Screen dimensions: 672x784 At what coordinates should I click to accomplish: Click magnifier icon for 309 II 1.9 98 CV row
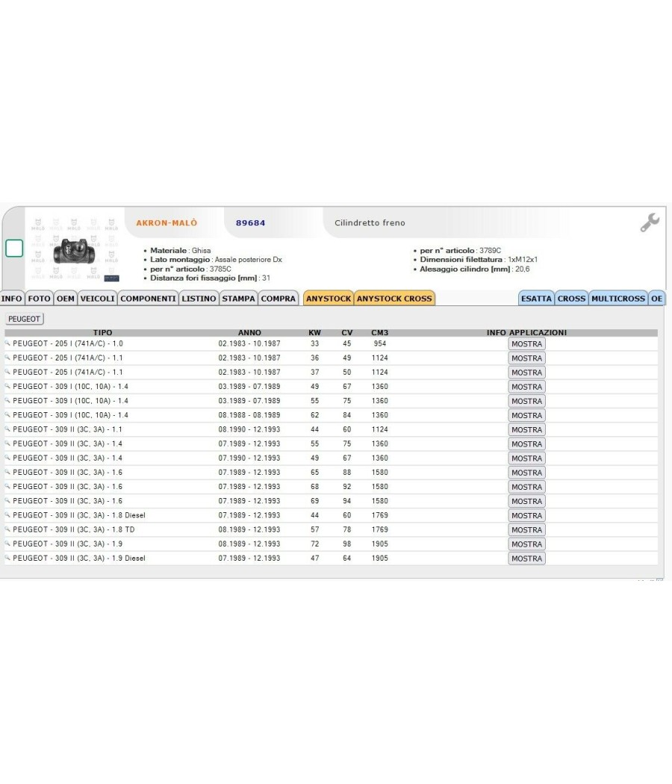point(7,544)
